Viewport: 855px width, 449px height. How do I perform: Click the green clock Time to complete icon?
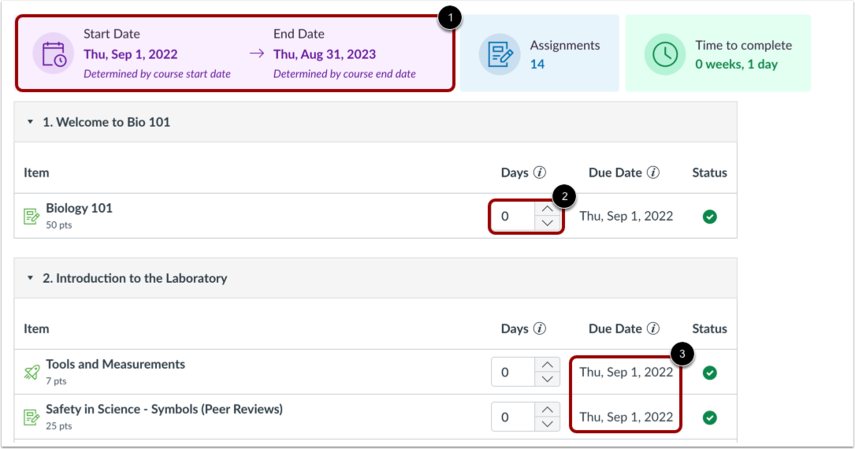pos(665,54)
